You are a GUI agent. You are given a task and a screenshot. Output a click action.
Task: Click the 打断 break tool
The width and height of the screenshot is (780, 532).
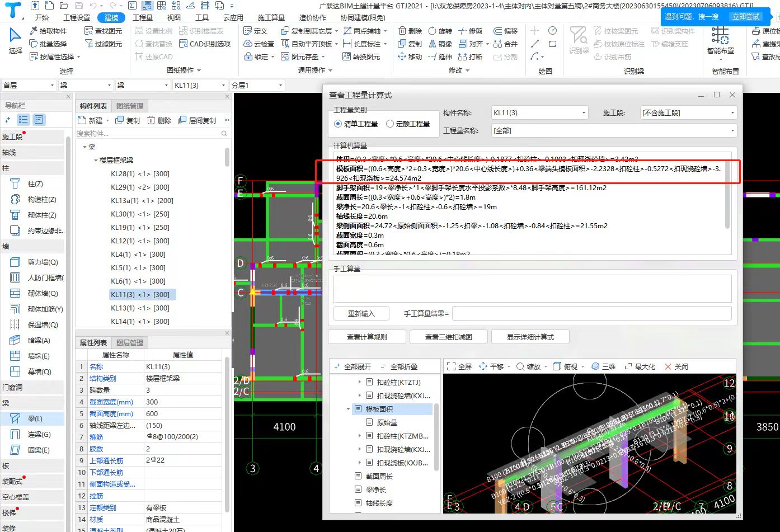pos(470,57)
